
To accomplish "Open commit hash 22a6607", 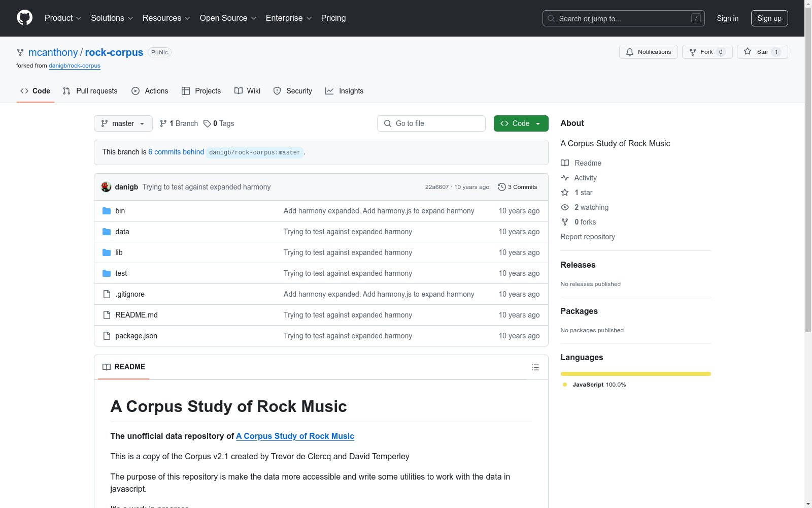I will (x=437, y=187).
